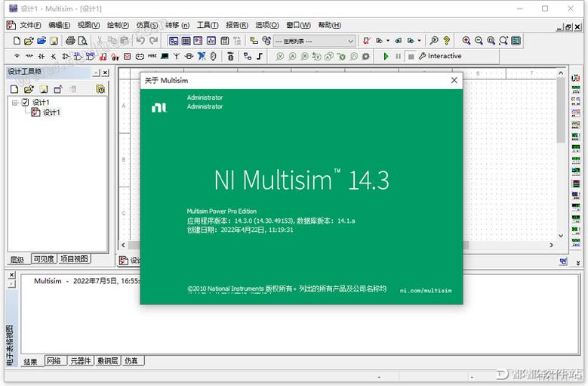Click the Electrical rules check icon

click(x=366, y=41)
